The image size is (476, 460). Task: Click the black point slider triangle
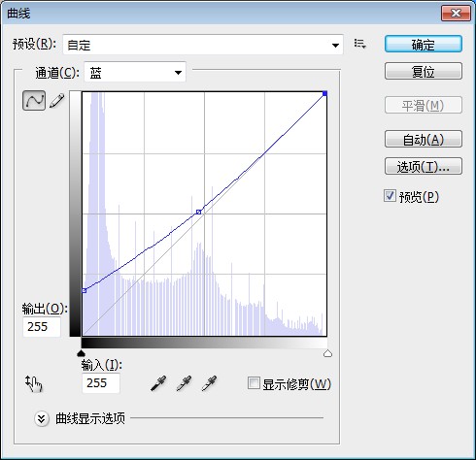[82, 353]
